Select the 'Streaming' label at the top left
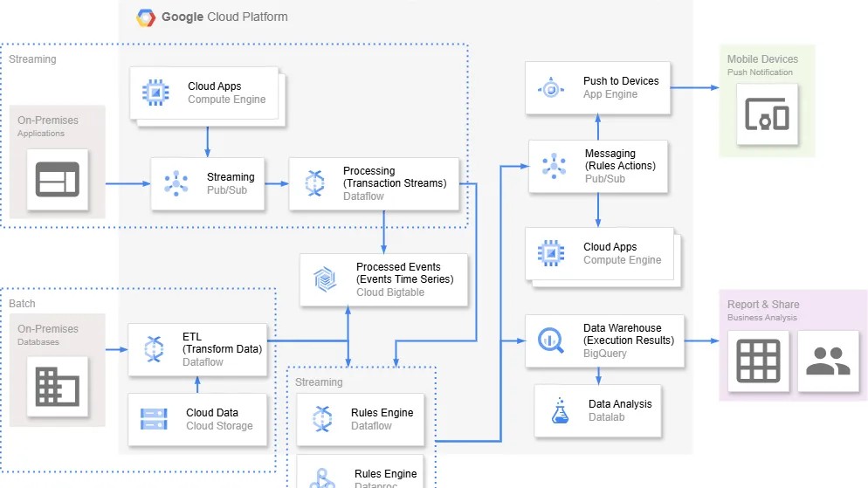 [x=32, y=59]
